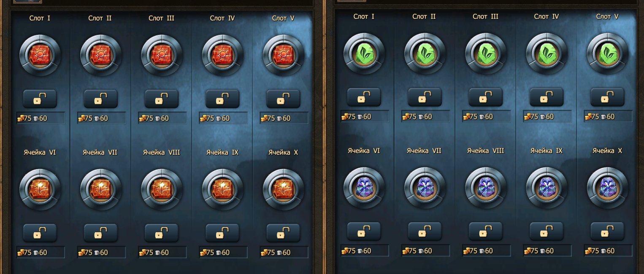
Task: Pick the blue crystal in right panel Ячейка IX
Action: coord(547,188)
